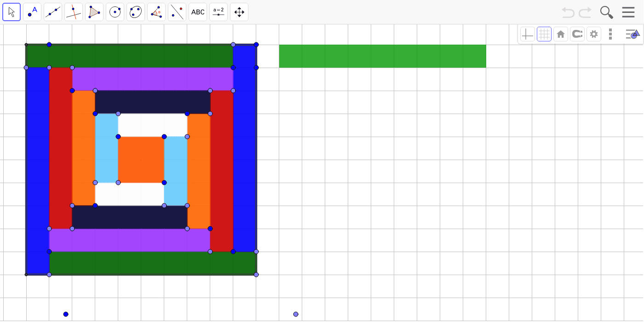Click the light blue strip right of center square
Screen dimensions: 644x322
click(176, 171)
